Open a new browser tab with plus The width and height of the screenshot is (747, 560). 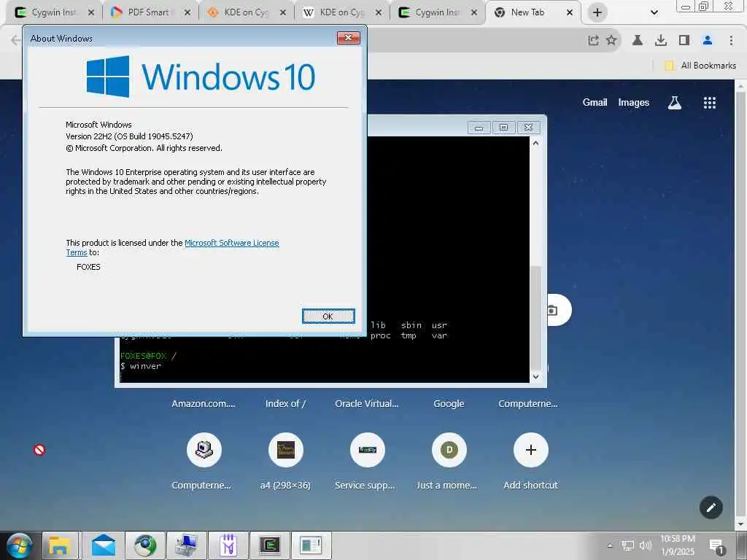point(597,13)
